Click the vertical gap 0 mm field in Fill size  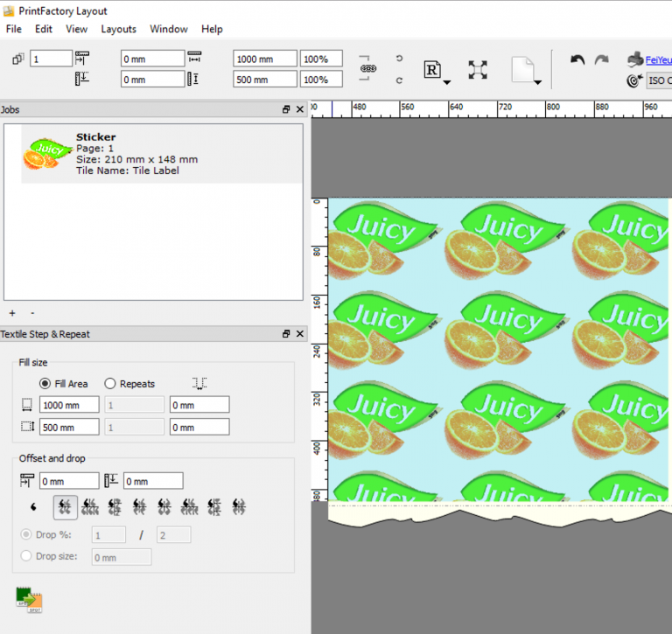(199, 427)
